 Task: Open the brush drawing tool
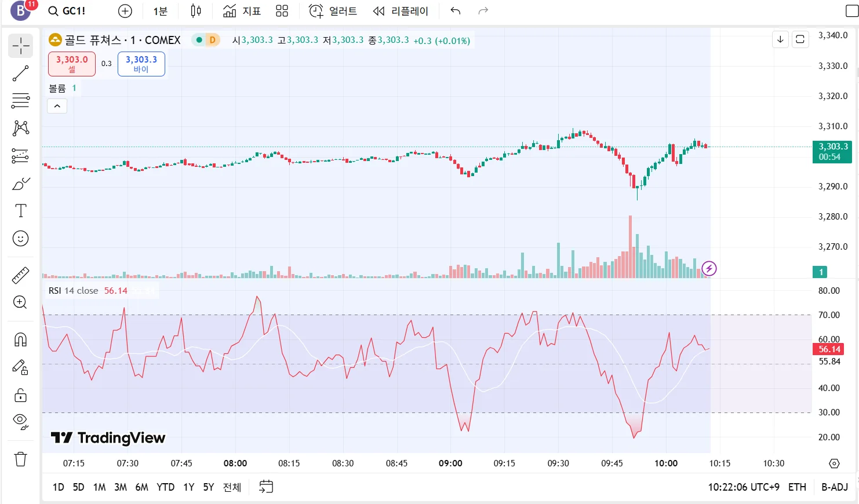(21, 184)
